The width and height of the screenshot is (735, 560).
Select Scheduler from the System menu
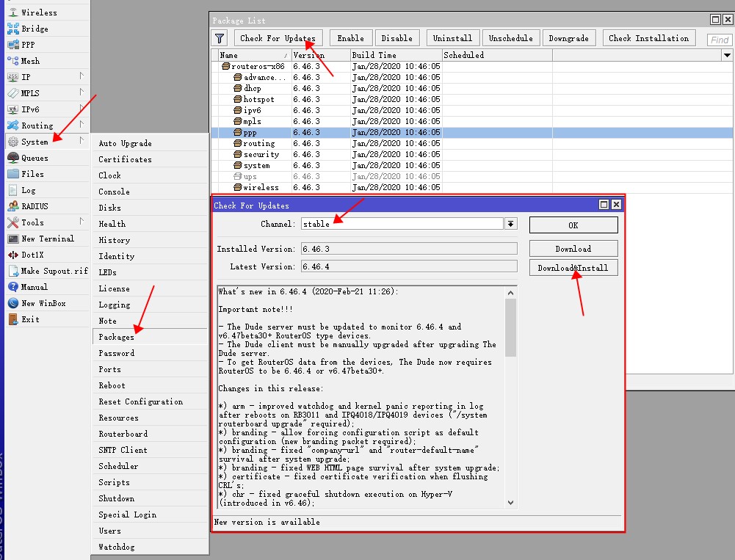[150, 466]
